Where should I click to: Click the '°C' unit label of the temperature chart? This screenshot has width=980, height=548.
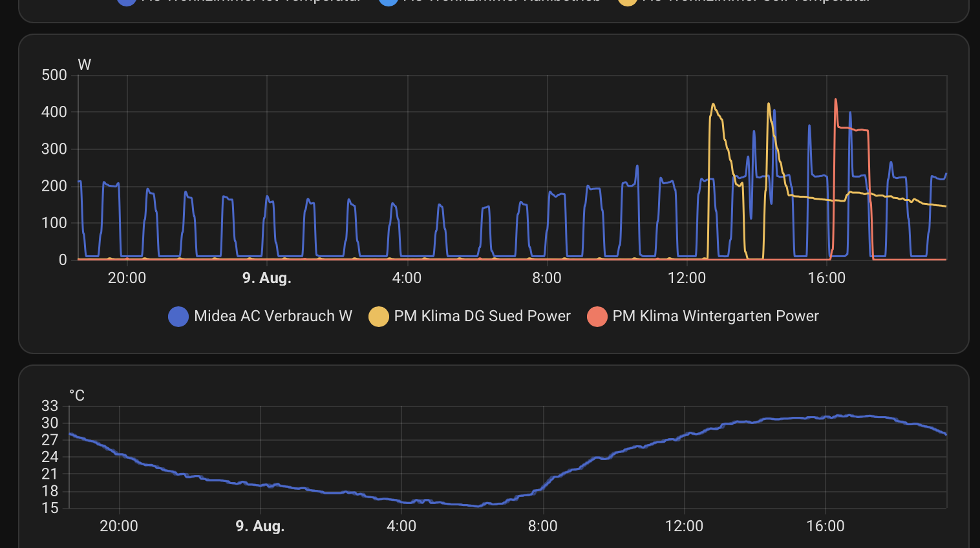click(x=77, y=395)
